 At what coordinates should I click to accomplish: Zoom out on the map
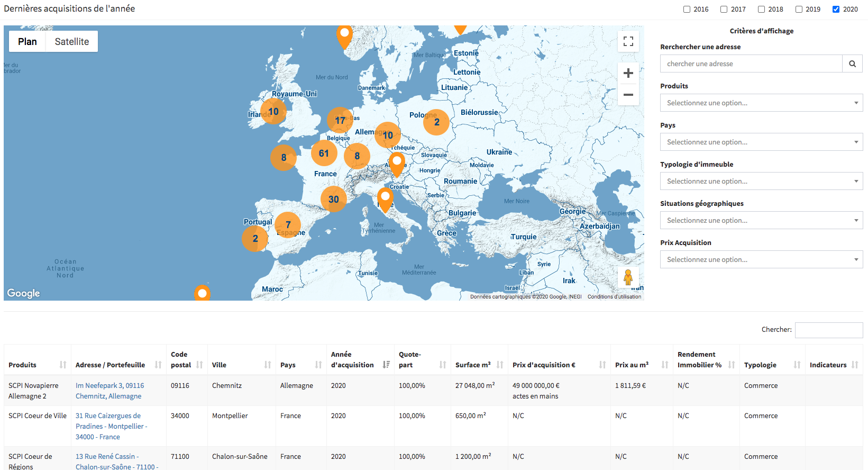(x=628, y=95)
